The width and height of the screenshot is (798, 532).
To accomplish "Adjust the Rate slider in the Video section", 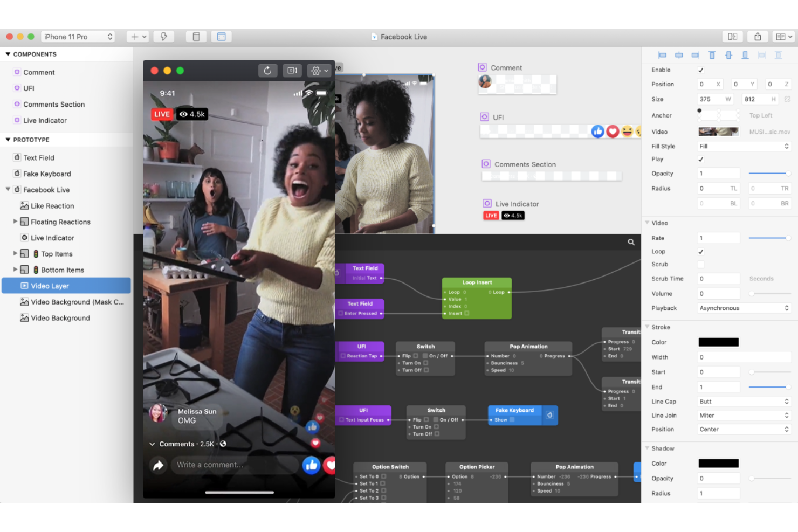I will 769,238.
